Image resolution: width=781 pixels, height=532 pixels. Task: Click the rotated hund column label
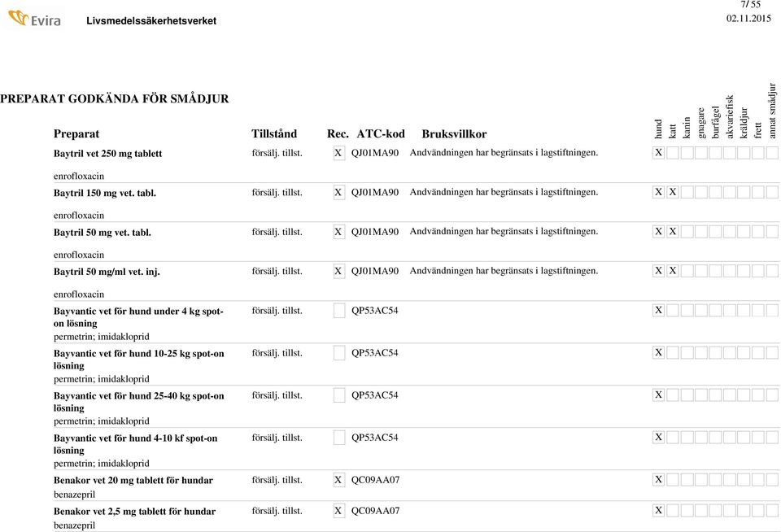click(x=658, y=129)
